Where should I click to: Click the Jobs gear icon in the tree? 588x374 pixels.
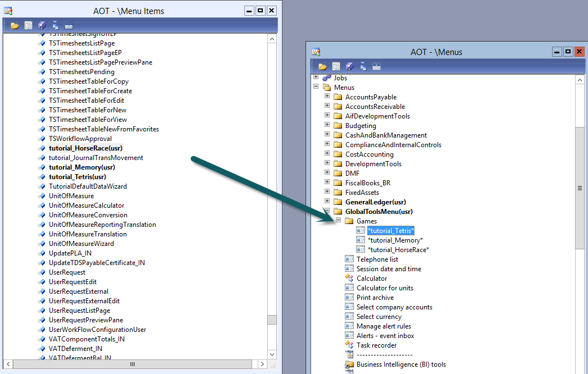click(327, 78)
